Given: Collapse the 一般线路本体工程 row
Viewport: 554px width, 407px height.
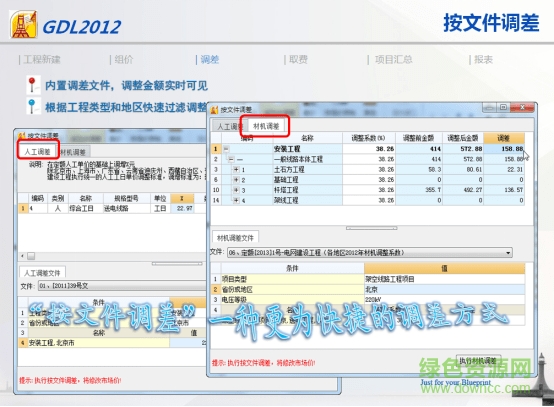Looking at the screenshot, I should click(231, 159).
